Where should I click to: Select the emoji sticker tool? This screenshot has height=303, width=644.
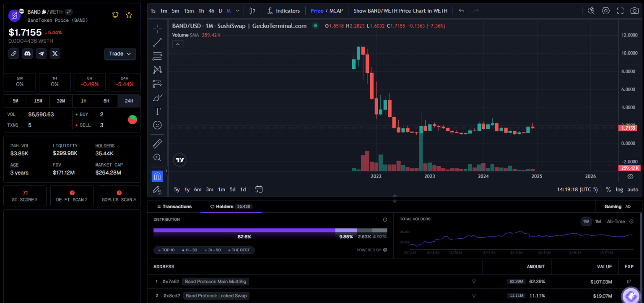157,125
